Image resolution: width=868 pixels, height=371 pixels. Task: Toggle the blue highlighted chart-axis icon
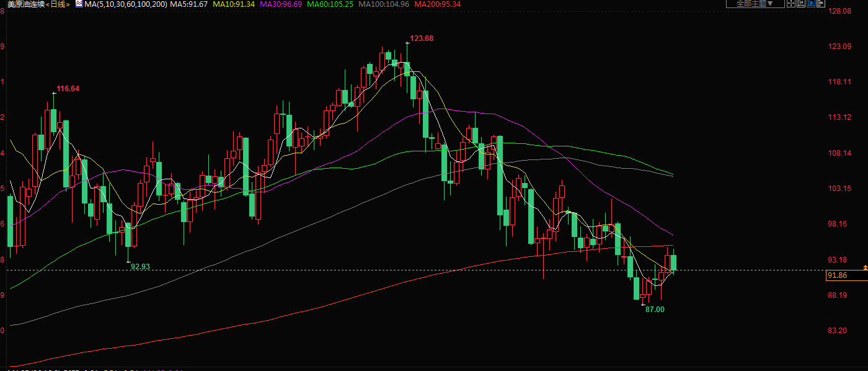[x=811, y=3]
